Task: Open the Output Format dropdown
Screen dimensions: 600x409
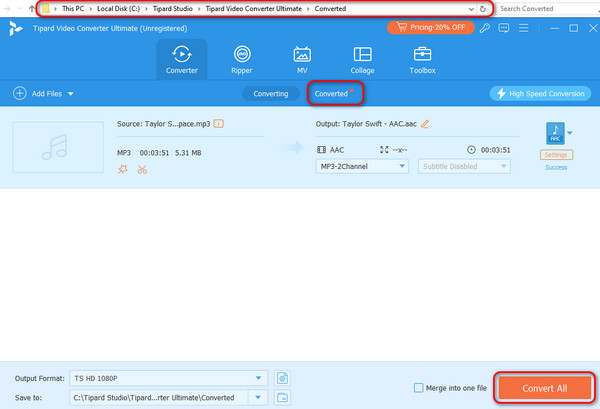Action: 169,378
